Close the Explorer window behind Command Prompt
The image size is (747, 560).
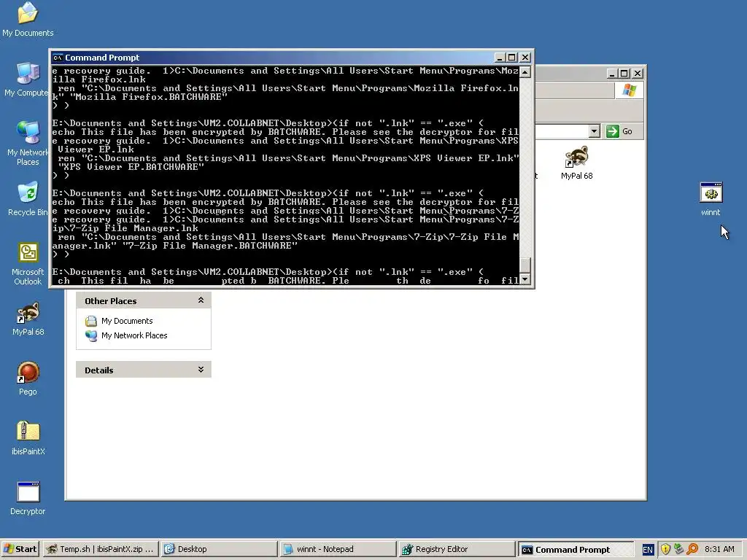637,74
